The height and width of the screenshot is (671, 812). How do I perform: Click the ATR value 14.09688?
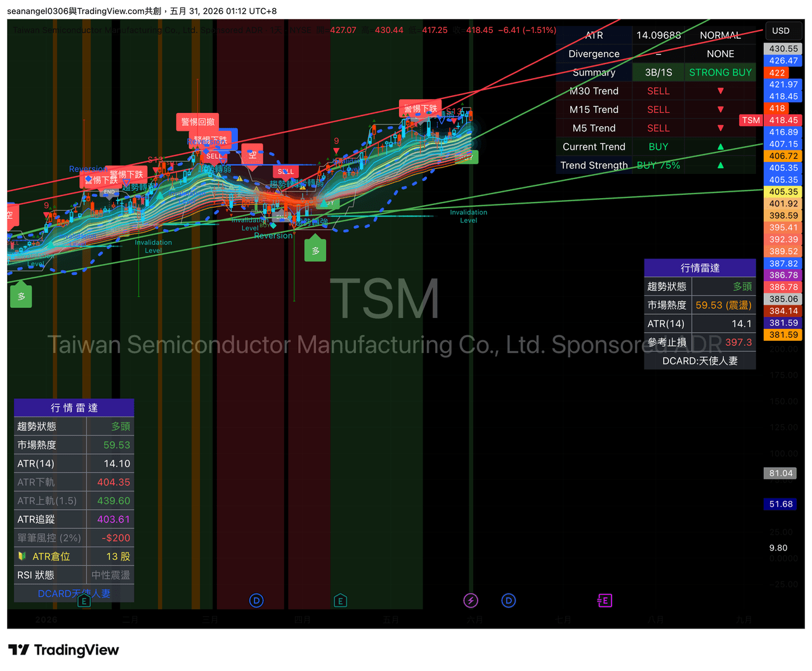[x=658, y=36]
